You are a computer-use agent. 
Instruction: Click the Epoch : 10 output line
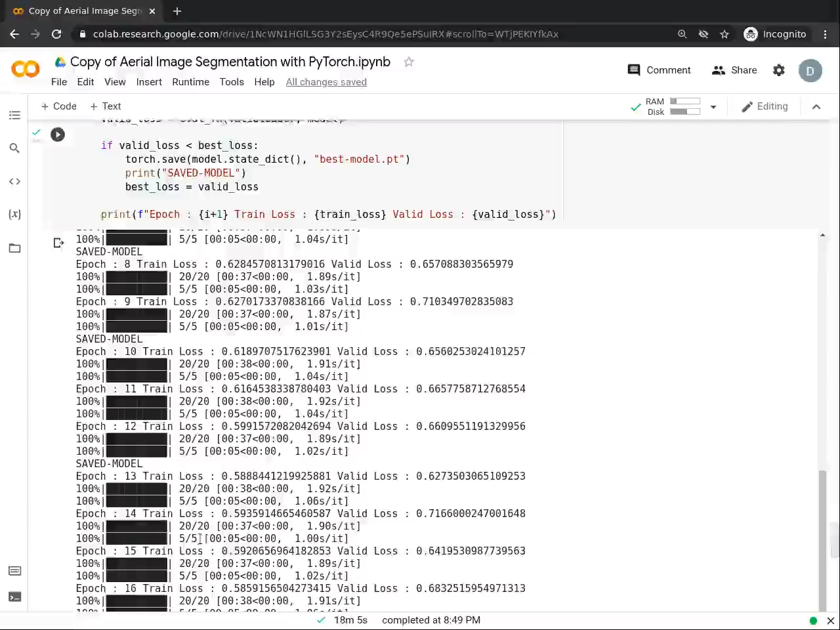point(301,352)
